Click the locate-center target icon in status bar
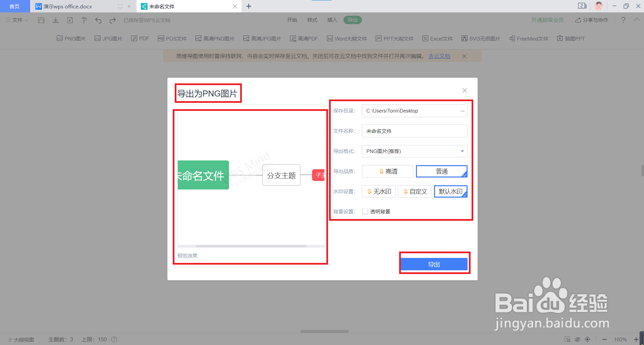The height and width of the screenshot is (345, 644). click(587, 339)
